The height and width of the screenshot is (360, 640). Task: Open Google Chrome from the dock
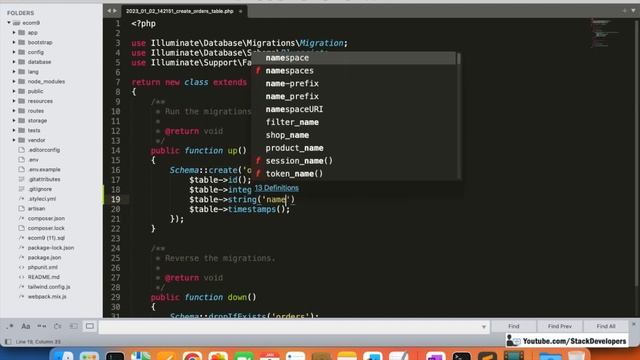coord(192,355)
